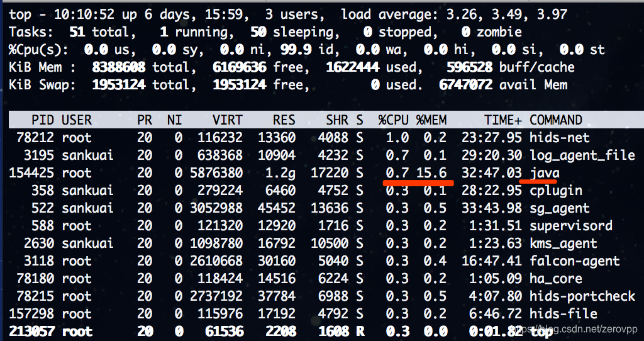Click the SHR column header
This screenshot has height=341, width=644.
[x=337, y=120]
